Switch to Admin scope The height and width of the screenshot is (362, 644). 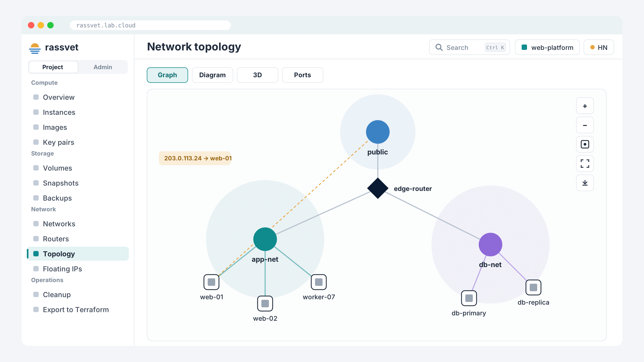click(103, 67)
